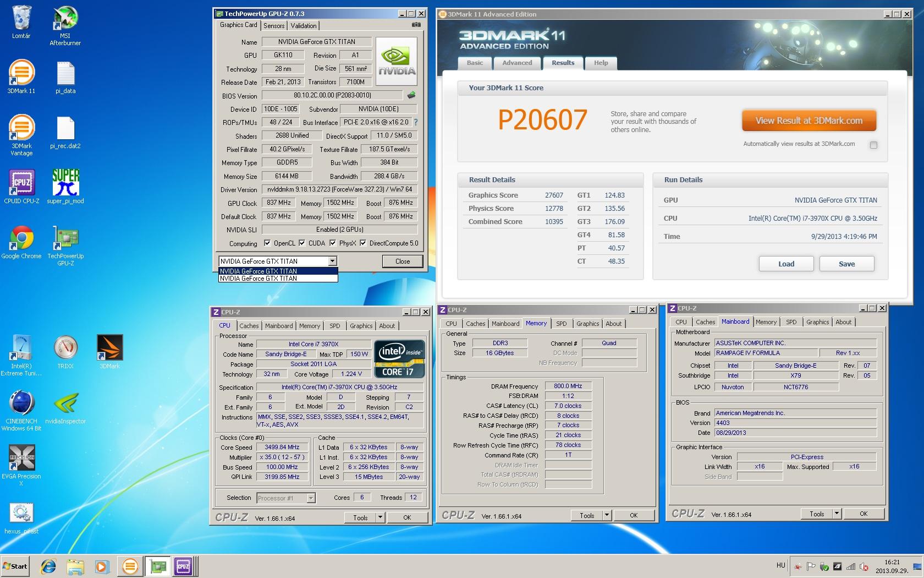Toggle the CUDA checkbox in GPU-Z
The height and width of the screenshot is (578, 924).
click(x=302, y=243)
